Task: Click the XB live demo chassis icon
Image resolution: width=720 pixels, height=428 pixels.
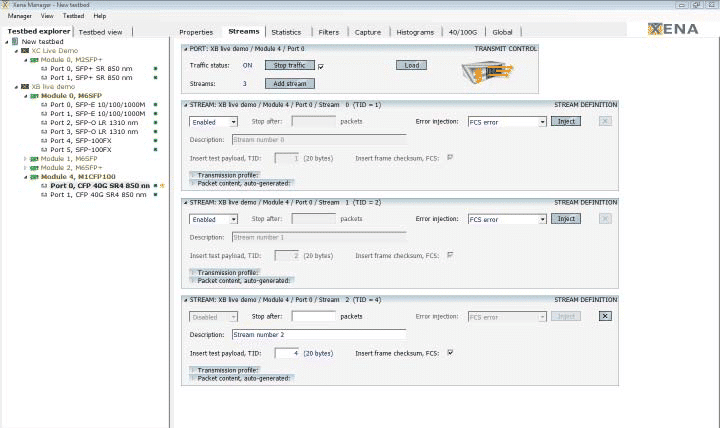Action: coord(25,86)
